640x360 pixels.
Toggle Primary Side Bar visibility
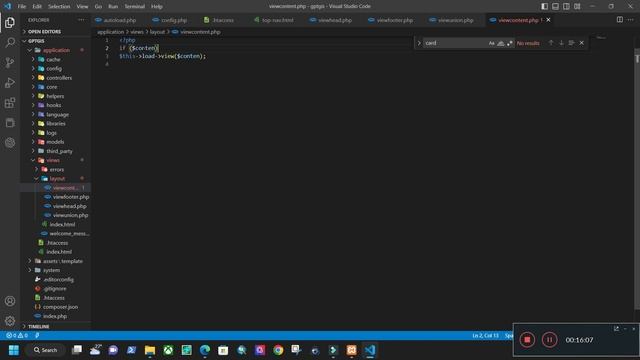click(x=544, y=6)
